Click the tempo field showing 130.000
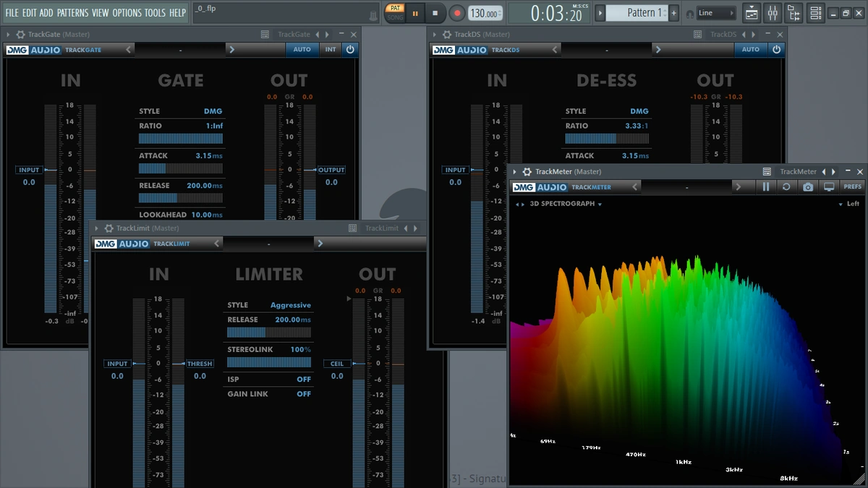The image size is (868, 488). [x=485, y=13]
